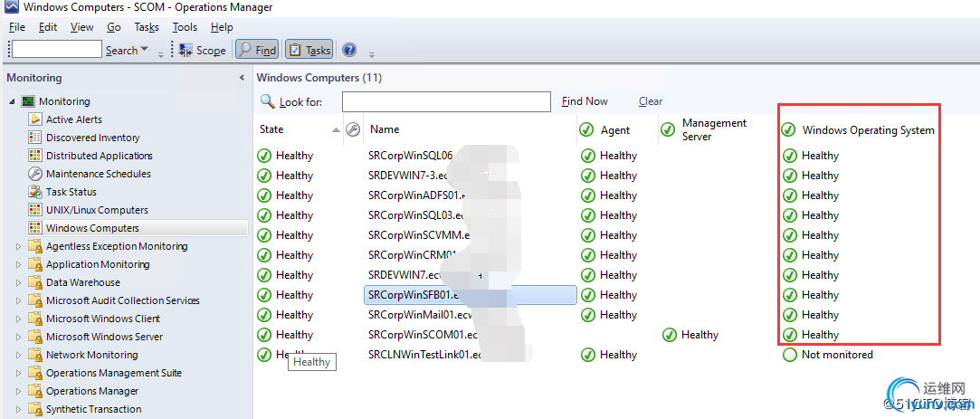Click the blue Help question mark icon

[x=349, y=50]
